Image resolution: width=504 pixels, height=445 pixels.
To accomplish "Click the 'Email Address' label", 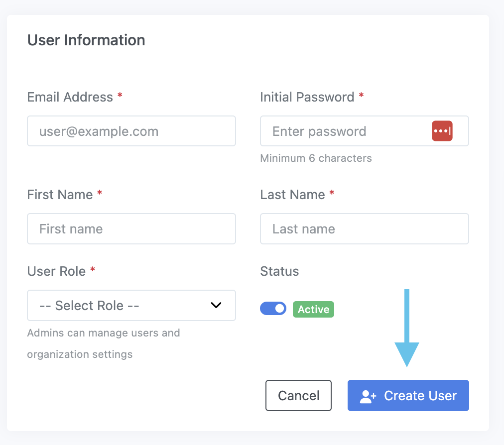I will 70,97.
